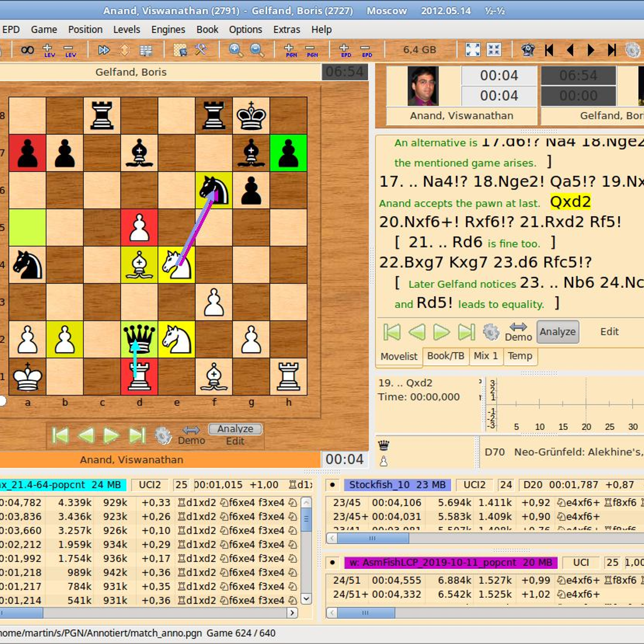Add a PGN with the PGN plus icon
The height and width of the screenshot is (644, 644).
tap(290, 50)
